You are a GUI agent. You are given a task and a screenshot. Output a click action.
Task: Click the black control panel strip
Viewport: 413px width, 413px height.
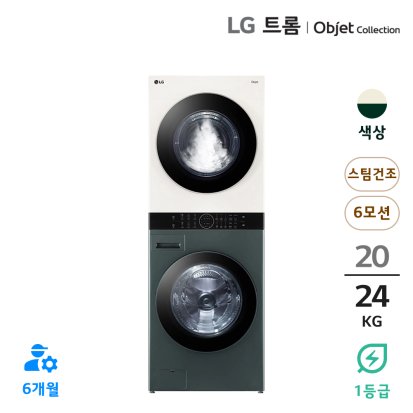[206, 221]
